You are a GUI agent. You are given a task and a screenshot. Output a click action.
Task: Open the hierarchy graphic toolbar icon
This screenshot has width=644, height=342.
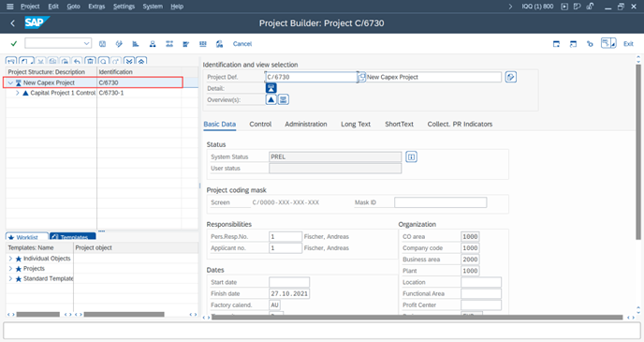coord(153,44)
